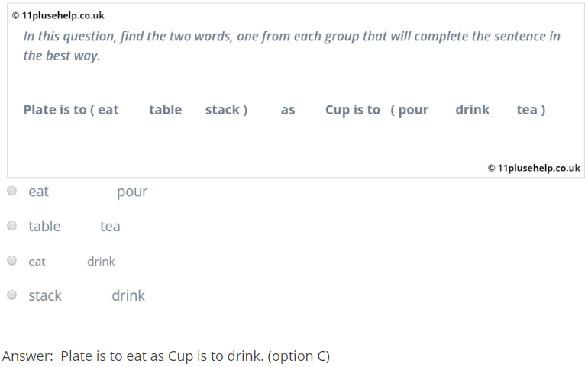Select the "table tea" radio button

point(11,226)
